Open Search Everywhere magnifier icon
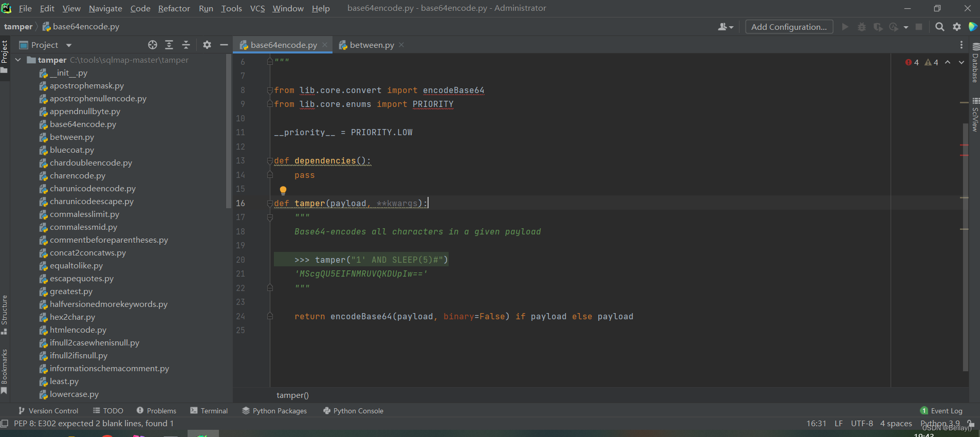This screenshot has height=437, width=980. tap(940, 27)
